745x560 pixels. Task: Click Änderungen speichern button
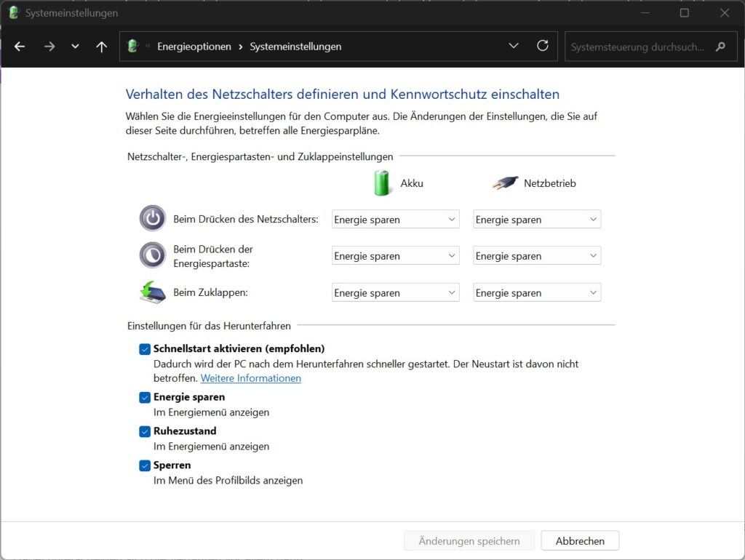469,540
